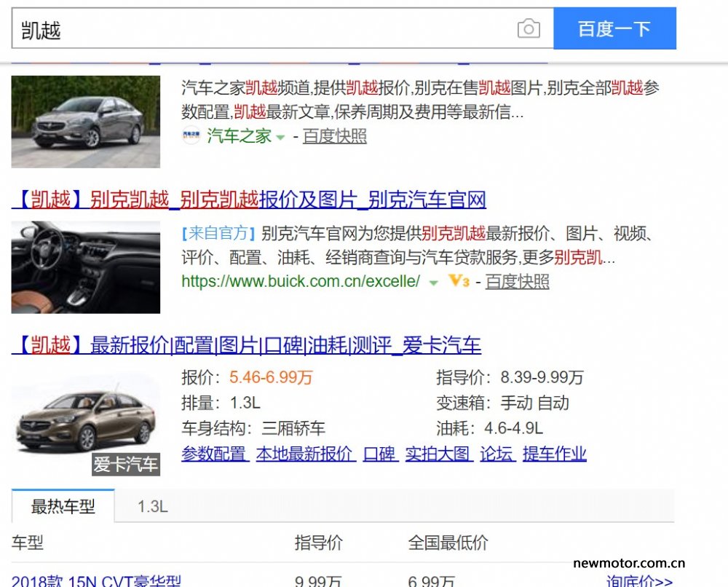Click the 来自官方 tag
The image size is (728, 587).
click(218, 233)
